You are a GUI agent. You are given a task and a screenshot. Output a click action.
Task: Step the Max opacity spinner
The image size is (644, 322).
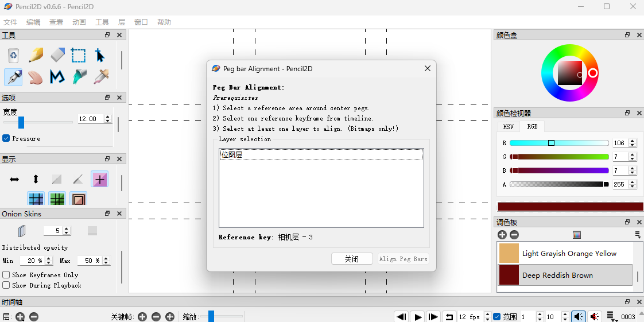click(x=106, y=261)
